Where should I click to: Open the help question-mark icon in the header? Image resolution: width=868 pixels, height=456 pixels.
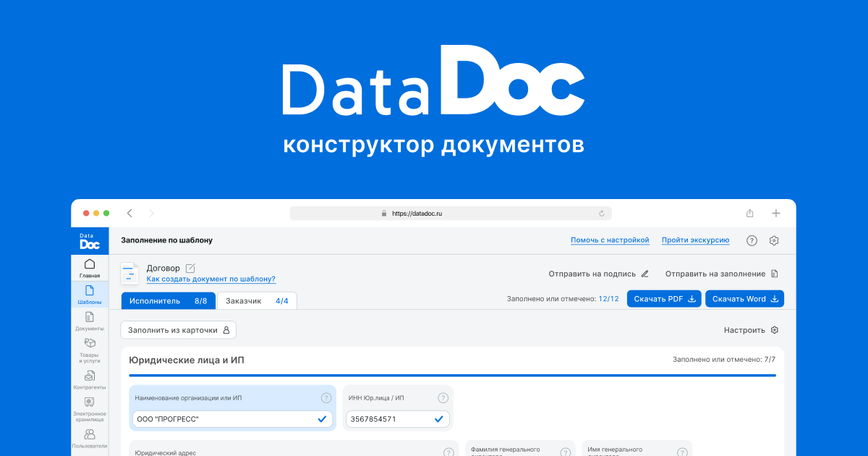coord(751,240)
